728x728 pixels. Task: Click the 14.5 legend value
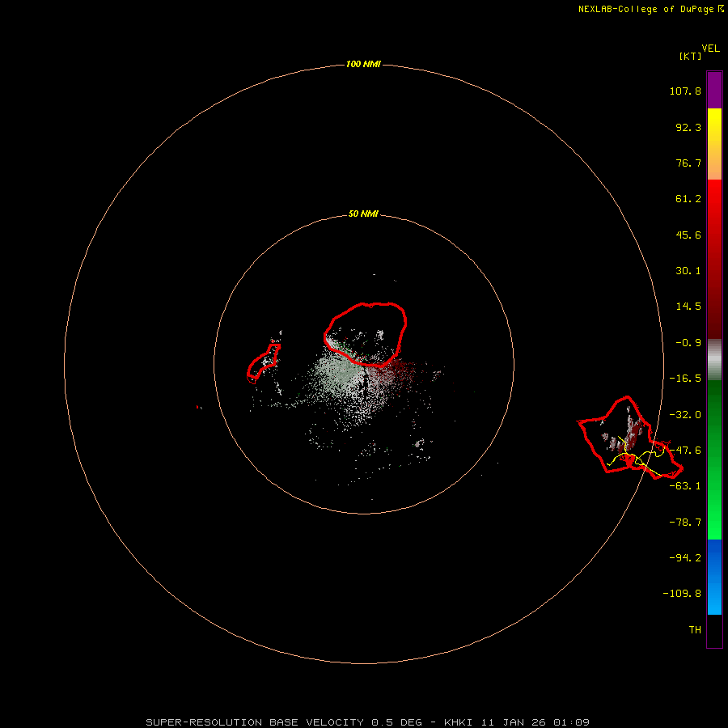[x=688, y=307]
